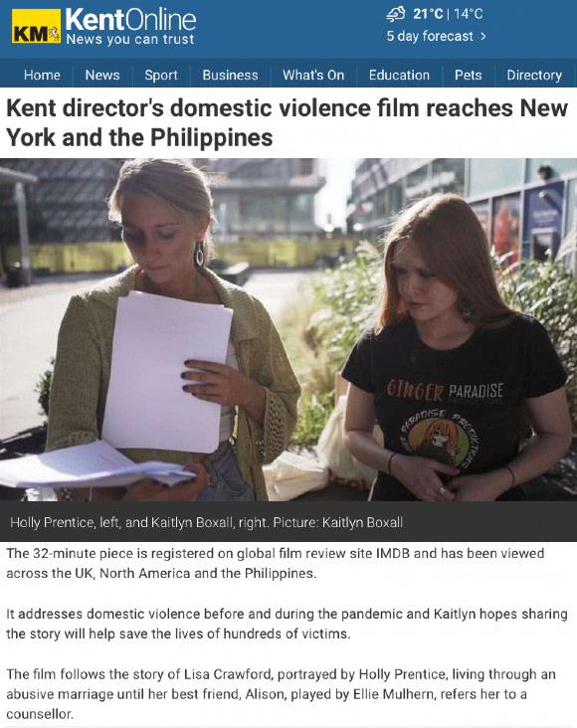
Task: Click the article headline about Kent director
Action: (x=287, y=122)
